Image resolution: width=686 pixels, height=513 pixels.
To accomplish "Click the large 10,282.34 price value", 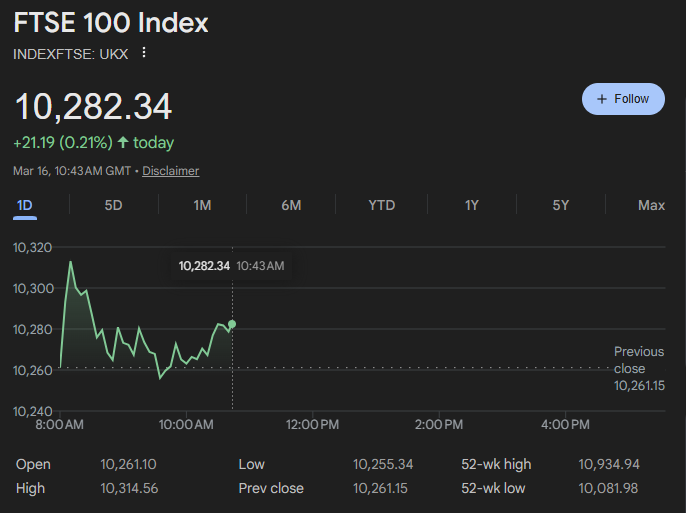I will 93,106.
